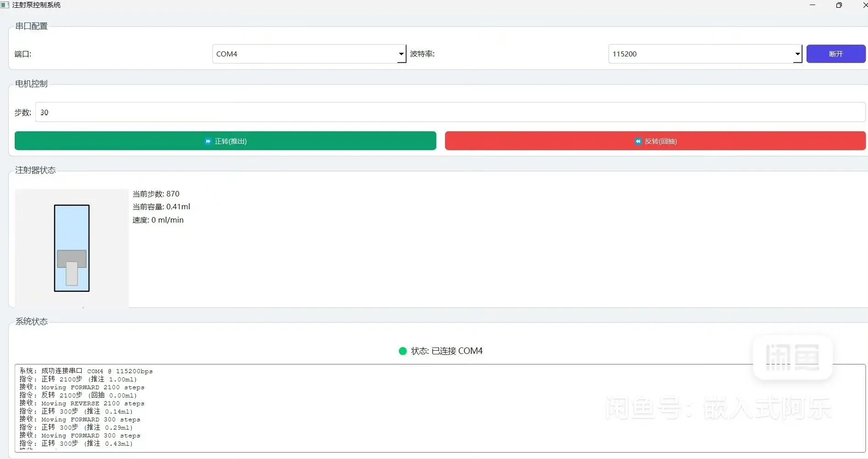Open the COM4 port dropdown
868x459 pixels.
401,54
